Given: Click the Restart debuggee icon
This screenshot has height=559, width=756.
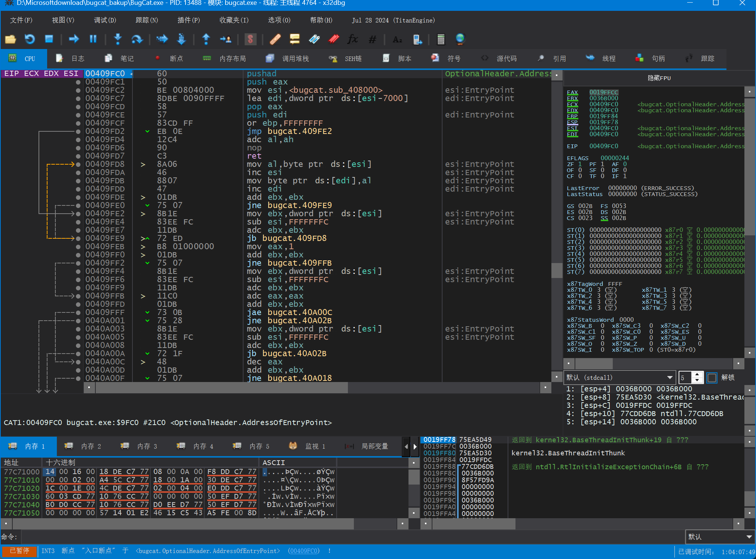Looking at the screenshot, I should [30, 39].
